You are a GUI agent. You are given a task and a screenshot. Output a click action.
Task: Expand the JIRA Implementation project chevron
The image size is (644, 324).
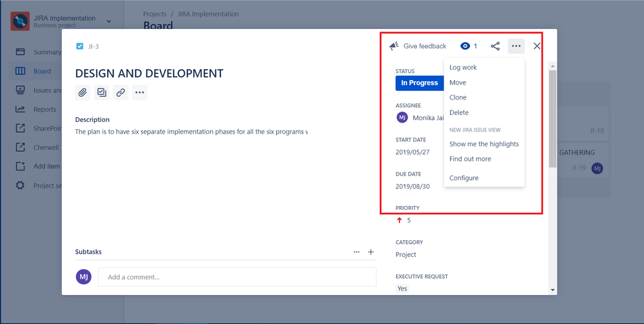(108, 21)
